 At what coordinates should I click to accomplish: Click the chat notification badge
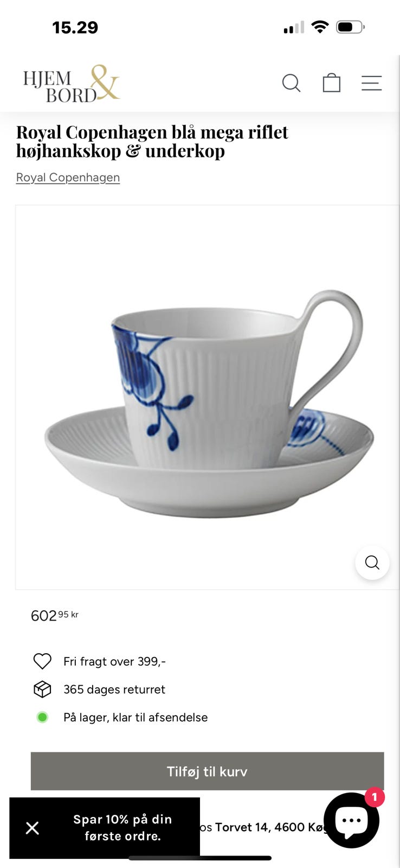pos(375,797)
